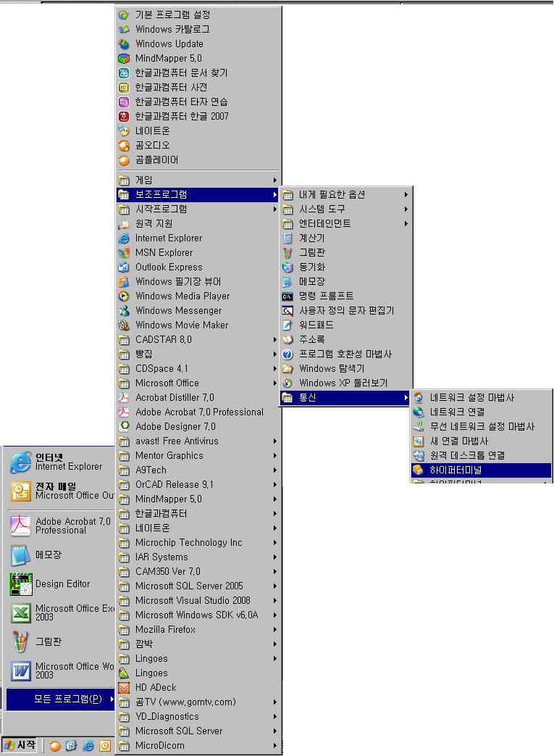Select the Mozilla Firefox folder entry
Screen dimensions: 554x756
point(198,630)
